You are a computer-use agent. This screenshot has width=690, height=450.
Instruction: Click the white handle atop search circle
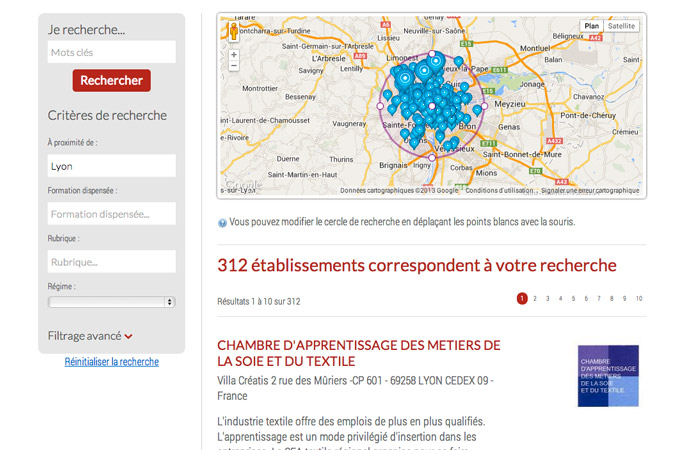(433, 54)
